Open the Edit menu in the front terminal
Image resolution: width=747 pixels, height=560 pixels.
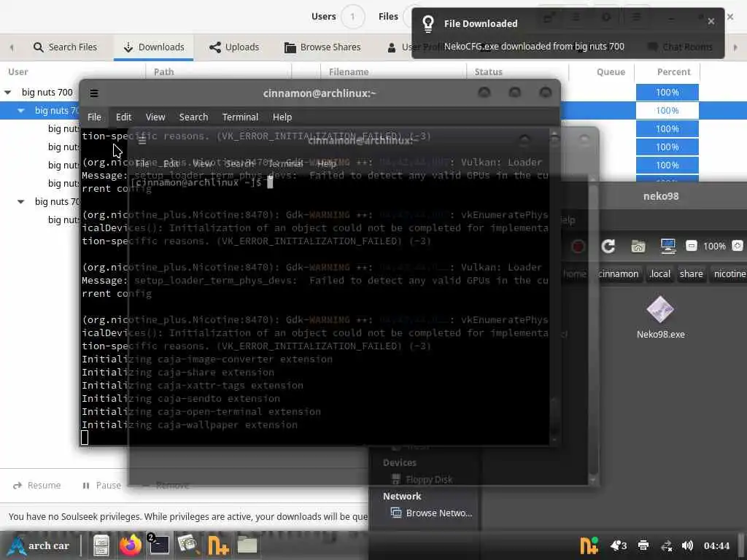[x=123, y=117]
